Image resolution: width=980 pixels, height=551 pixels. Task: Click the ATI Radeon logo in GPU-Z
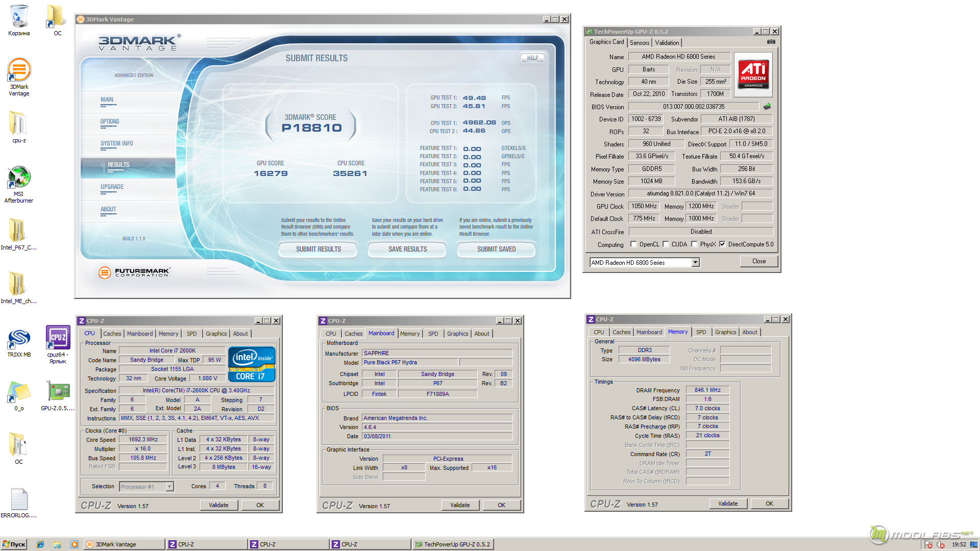tap(753, 74)
